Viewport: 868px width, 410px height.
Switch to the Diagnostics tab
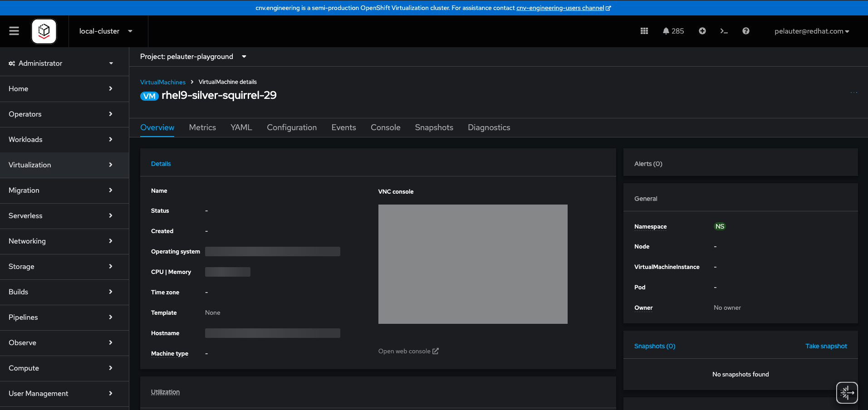pos(489,127)
